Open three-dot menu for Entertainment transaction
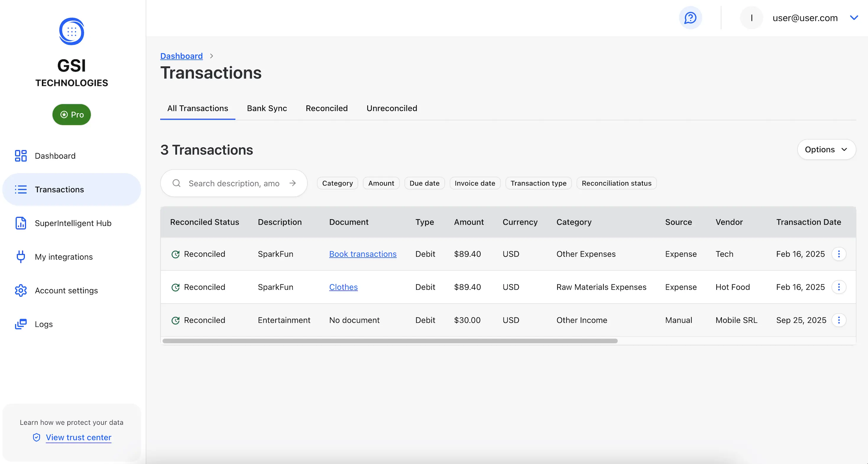 pos(839,320)
